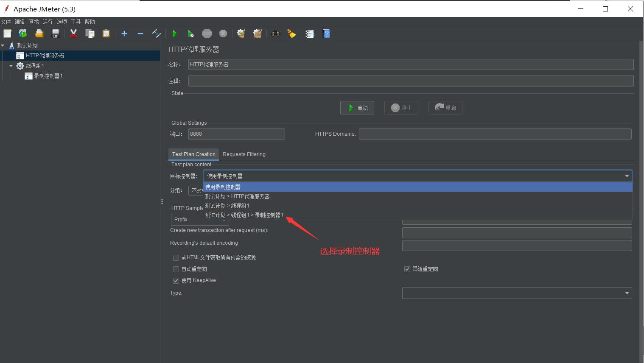
Task: Click the 名称 input field
Action: [x=411, y=64]
